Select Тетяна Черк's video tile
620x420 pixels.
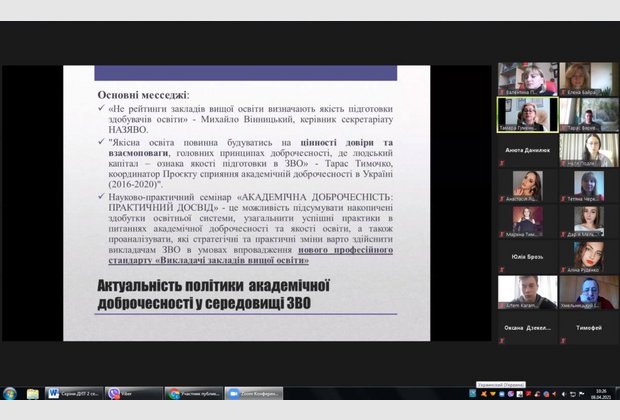588,186
